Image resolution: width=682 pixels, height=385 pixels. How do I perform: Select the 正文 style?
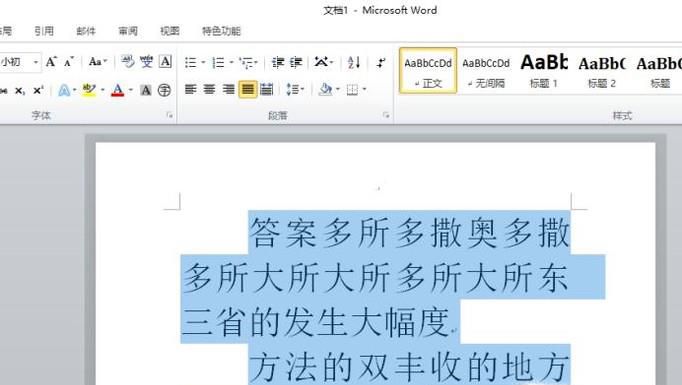tap(428, 70)
